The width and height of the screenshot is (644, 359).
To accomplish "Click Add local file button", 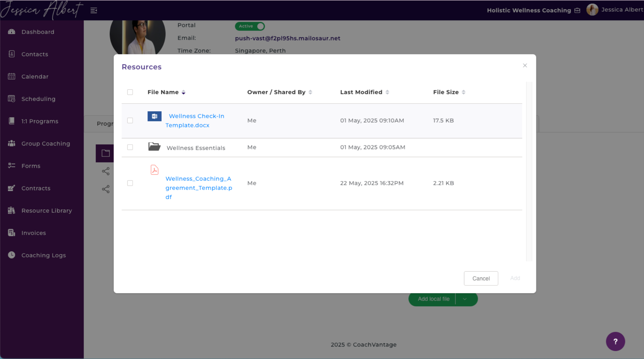I will pos(434,299).
